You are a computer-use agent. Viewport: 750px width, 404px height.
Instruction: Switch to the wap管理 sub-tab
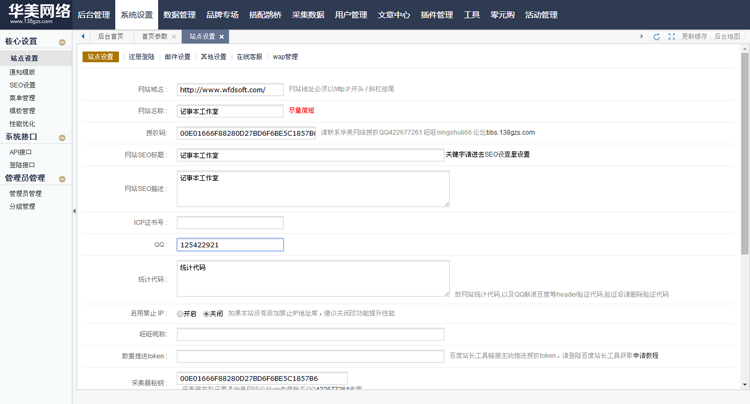click(285, 57)
